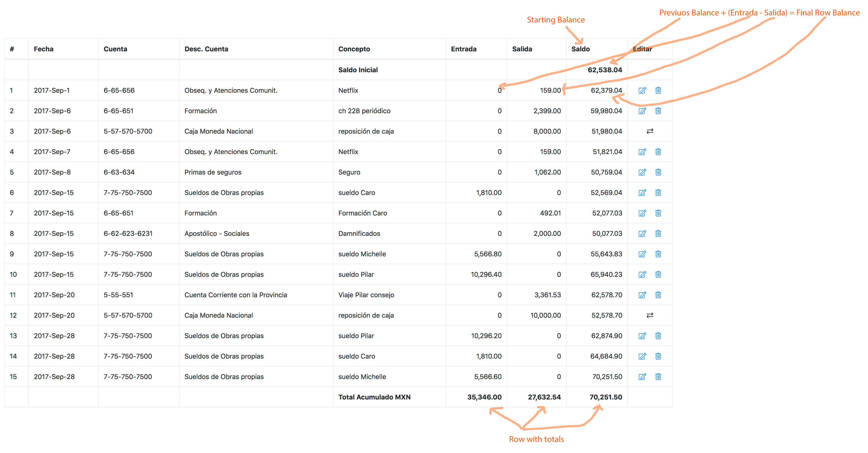Click edit icon for row 1 Netflix

(642, 90)
